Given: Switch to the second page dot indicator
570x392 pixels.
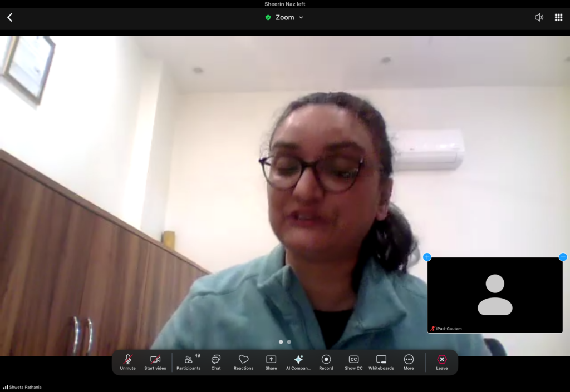Looking at the screenshot, I should click(289, 342).
